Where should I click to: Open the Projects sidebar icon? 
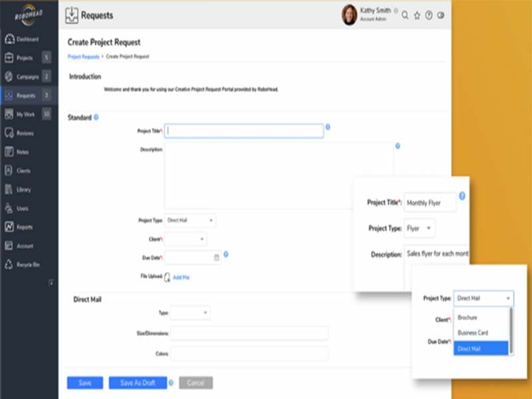pyautogui.click(x=9, y=58)
